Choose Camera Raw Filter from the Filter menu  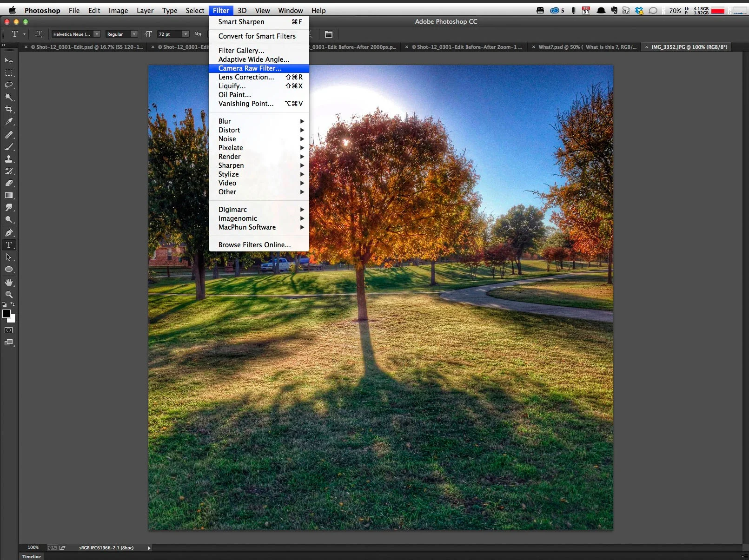(250, 68)
